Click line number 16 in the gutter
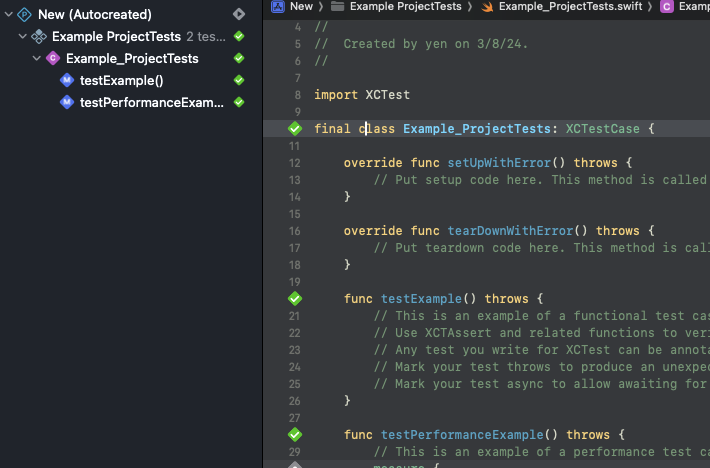Image resolution: width=710 pixels, height=468 pixels. [295, 231]
